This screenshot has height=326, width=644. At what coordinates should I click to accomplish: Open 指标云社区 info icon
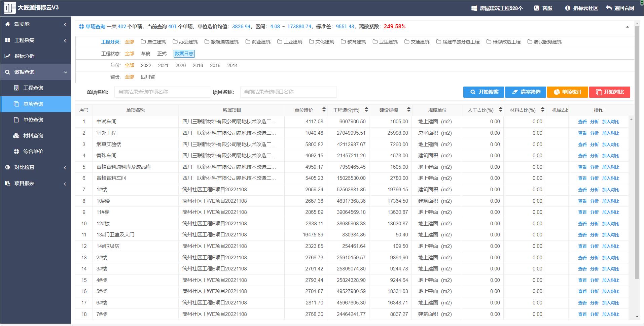pos(568,8)
